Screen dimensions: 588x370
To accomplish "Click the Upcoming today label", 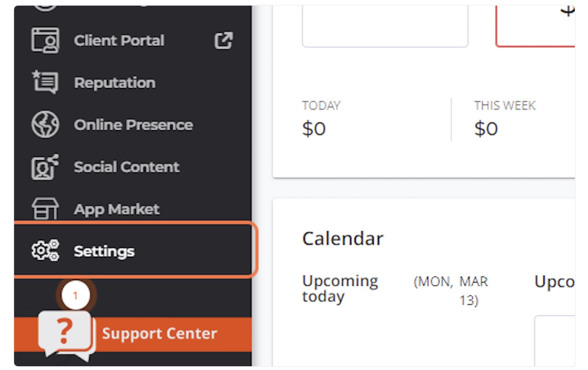I will pyautogui.click(x=339, y=289).
